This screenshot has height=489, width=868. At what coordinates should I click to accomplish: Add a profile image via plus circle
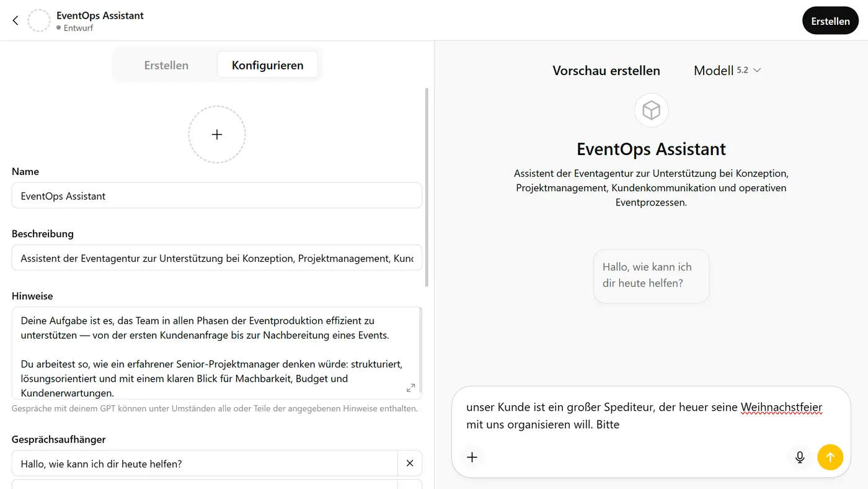tap(217, 135)
